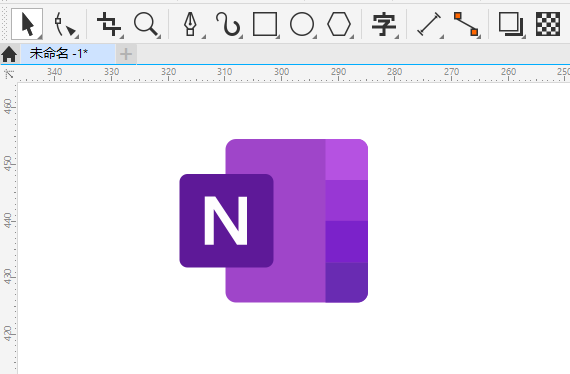This screenshot has height=374, width=570.
Task: Select the Pen nib drawing tool
Action: pos(192,24)
